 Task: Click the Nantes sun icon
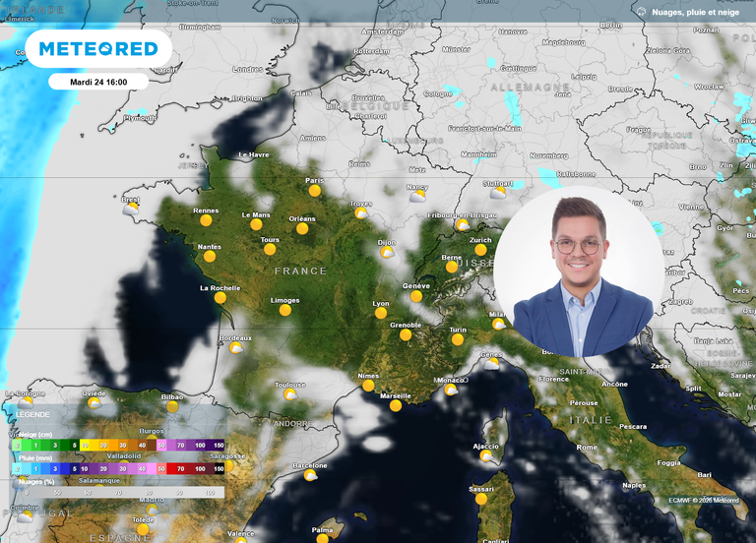click(209, 258)
